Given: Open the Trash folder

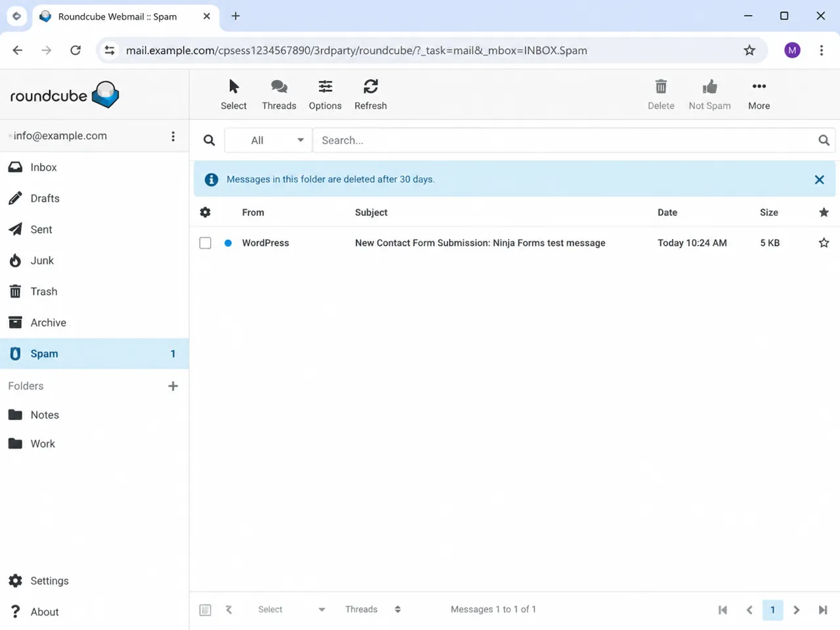Looking at the screenshot, I should click(94, 291).
